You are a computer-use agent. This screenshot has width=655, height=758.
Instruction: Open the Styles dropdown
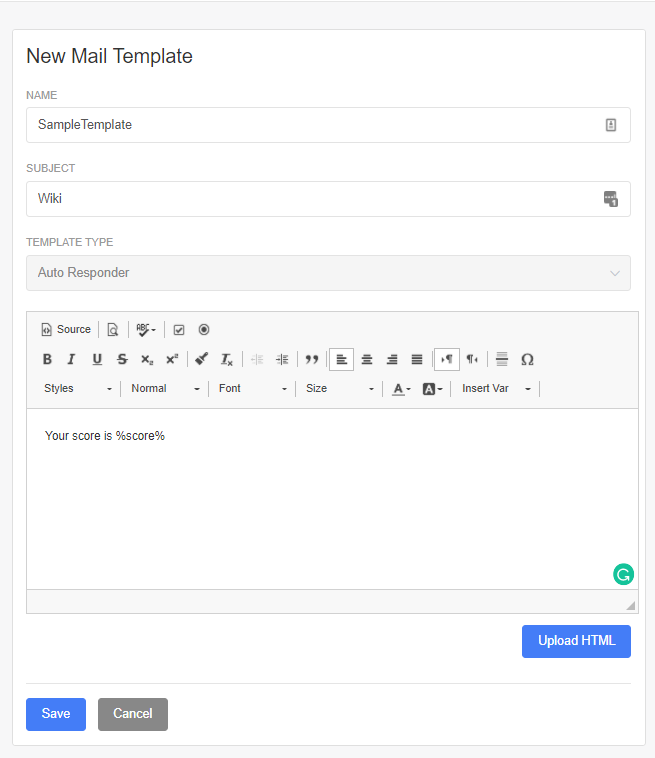[x=78, y=388]
